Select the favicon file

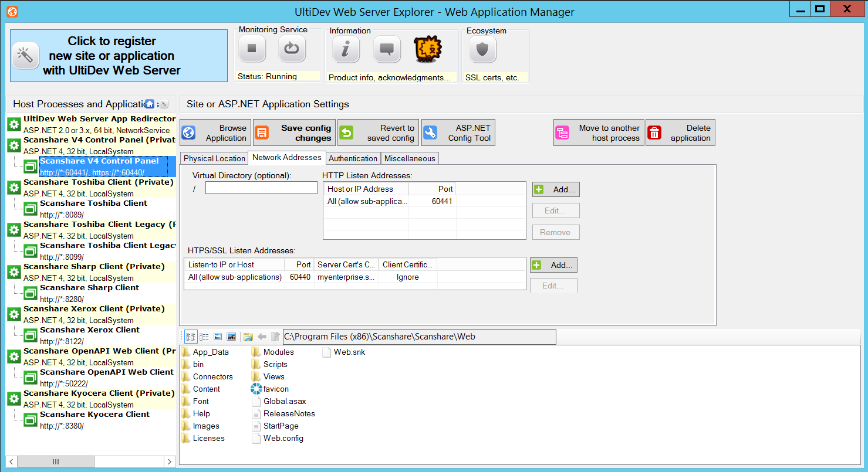(x=270, y=389)
